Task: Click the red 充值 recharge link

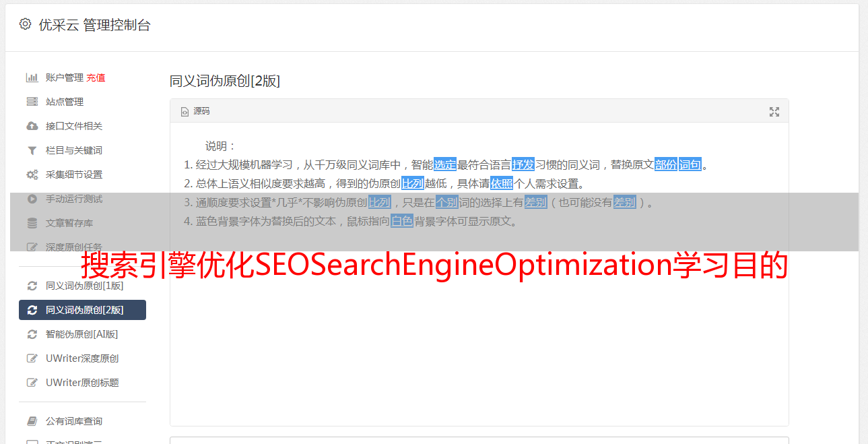Action: 96,77
